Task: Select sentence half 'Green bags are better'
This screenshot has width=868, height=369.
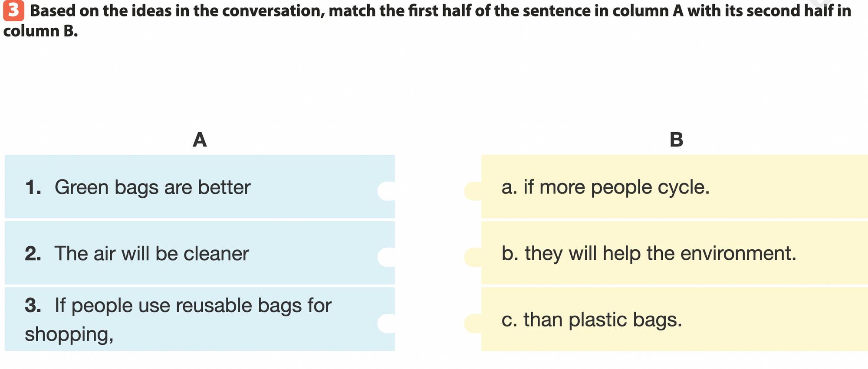Action: pyautogui.click(x=152, y=187)
